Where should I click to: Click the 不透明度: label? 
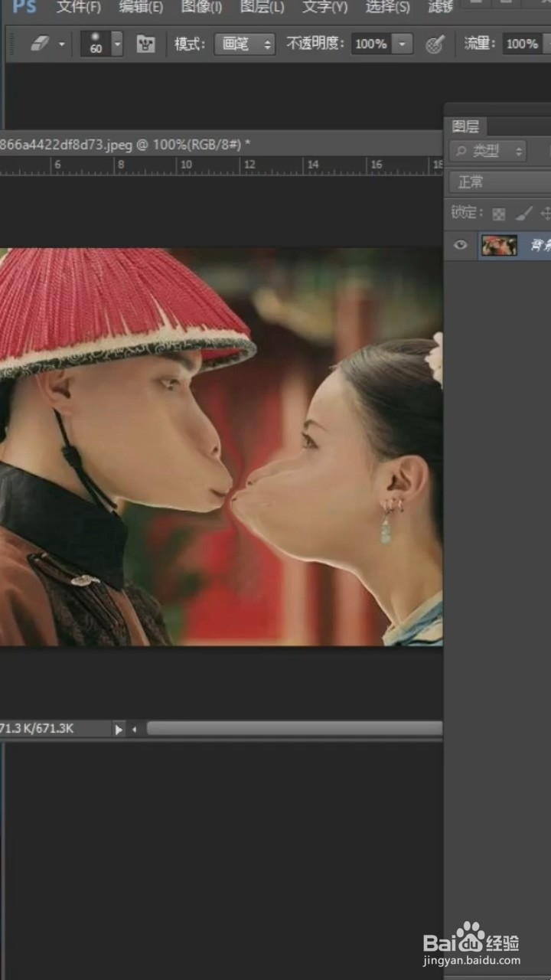click(x=317, y=44)
